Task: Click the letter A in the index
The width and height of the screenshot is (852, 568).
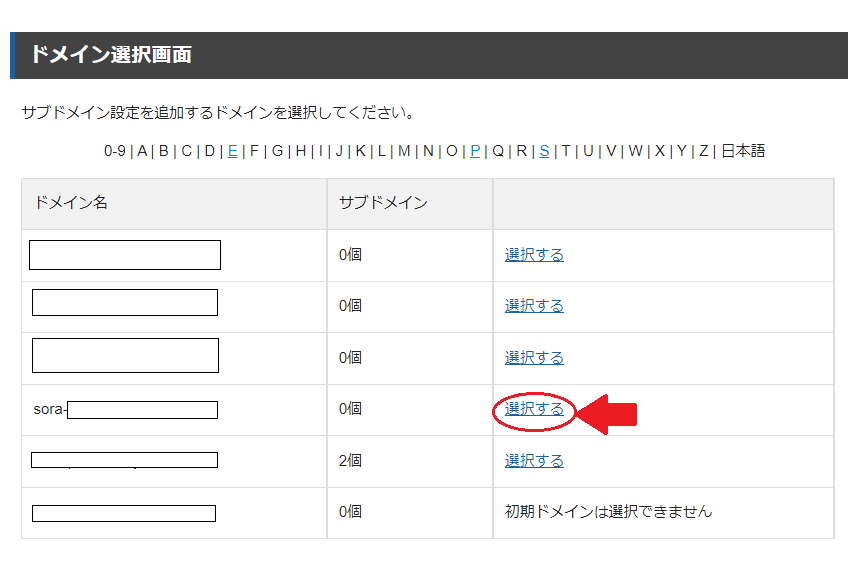Action: pyautogui.click(x=142, y=151)
